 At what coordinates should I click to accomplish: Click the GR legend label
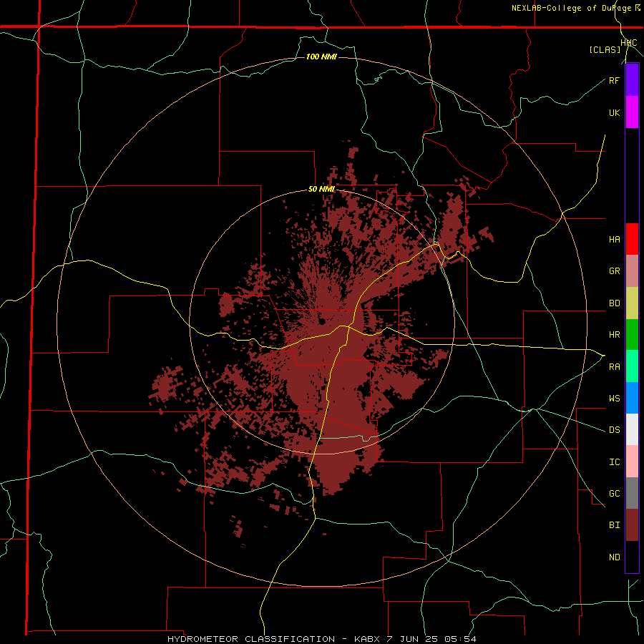[x=614, y=271]
